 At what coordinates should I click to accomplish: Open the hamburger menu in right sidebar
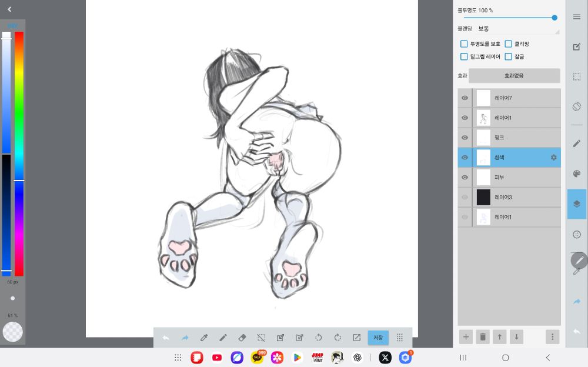[x=577, y=17]
